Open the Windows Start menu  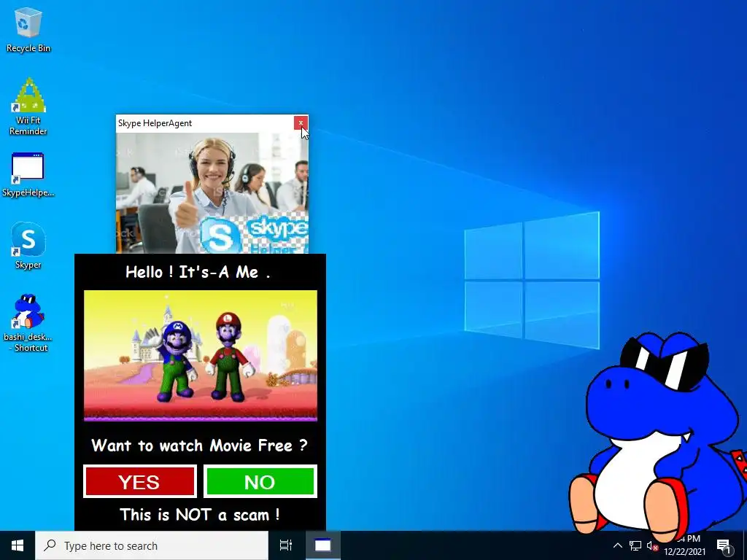(18, 545)
